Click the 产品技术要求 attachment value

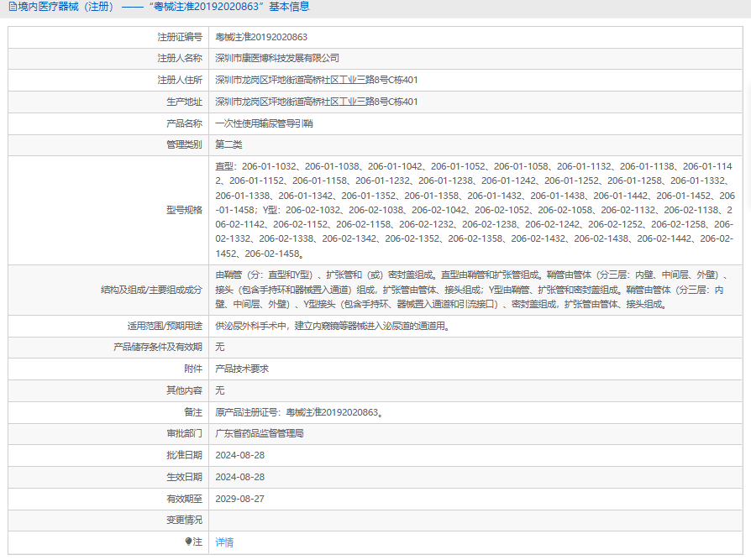[242, 369]
